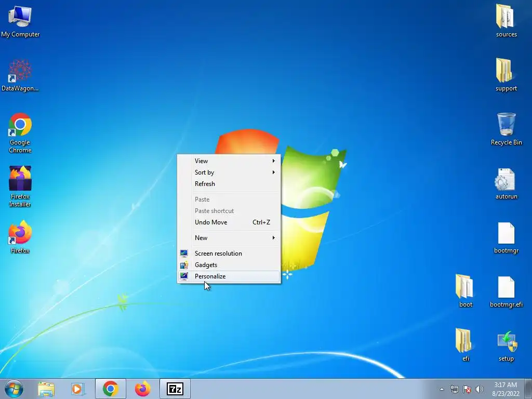The width and height of the screenshot is (532, 399).
Task: Open Gadgets from the context menu
Action: pos(229,265)
